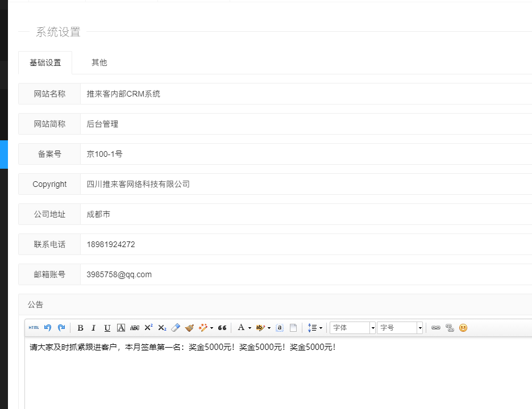Click the undo arrow icon
This screenshot has height=409, width=532.
coord(48,328)
